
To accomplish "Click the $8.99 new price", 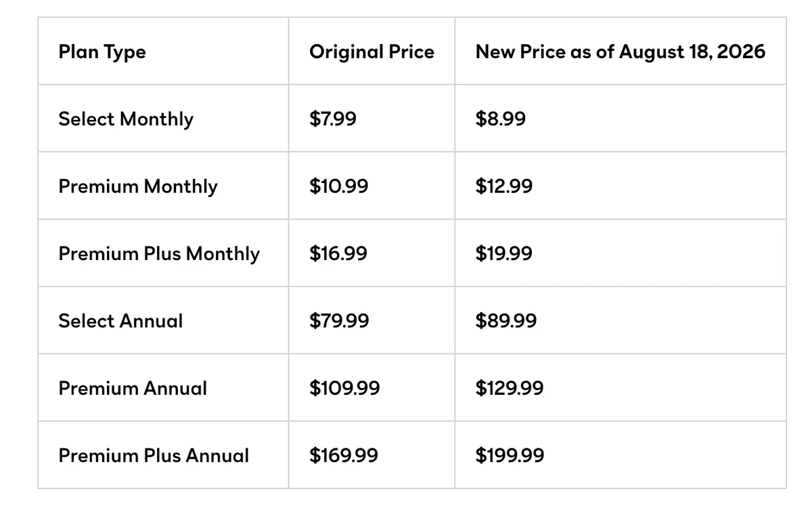I will (501, 119).
